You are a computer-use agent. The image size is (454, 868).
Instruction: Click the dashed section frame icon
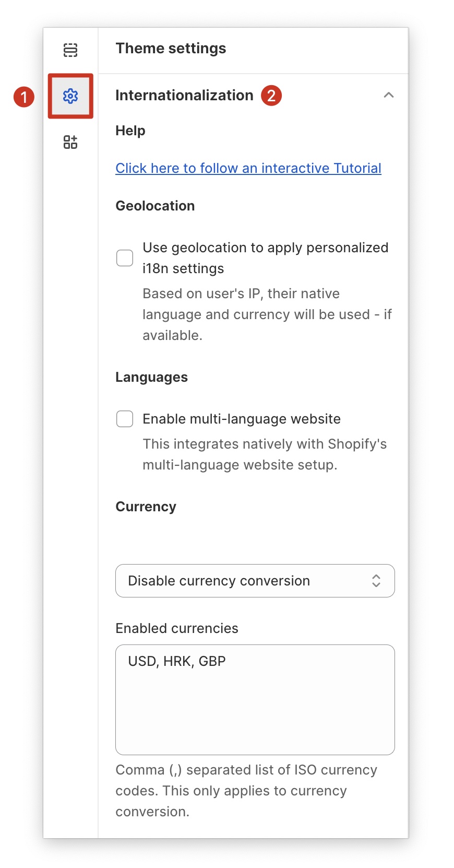[70, 50]
